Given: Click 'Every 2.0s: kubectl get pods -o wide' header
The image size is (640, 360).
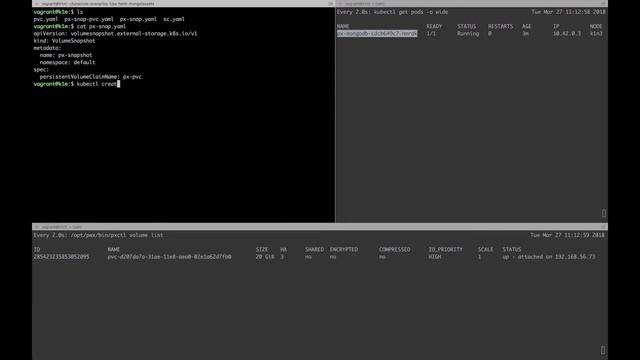Looking at the screenshot, I should click(x=392, y=12).
